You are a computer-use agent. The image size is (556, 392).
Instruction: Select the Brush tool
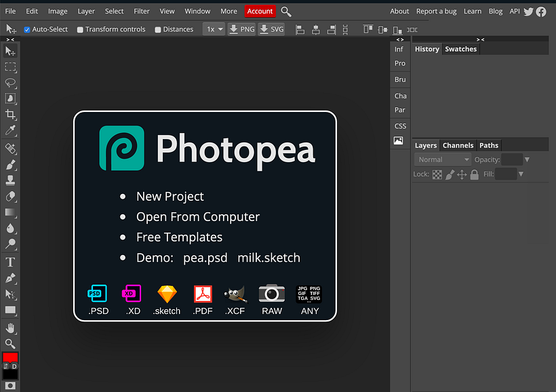coord(10,165)
